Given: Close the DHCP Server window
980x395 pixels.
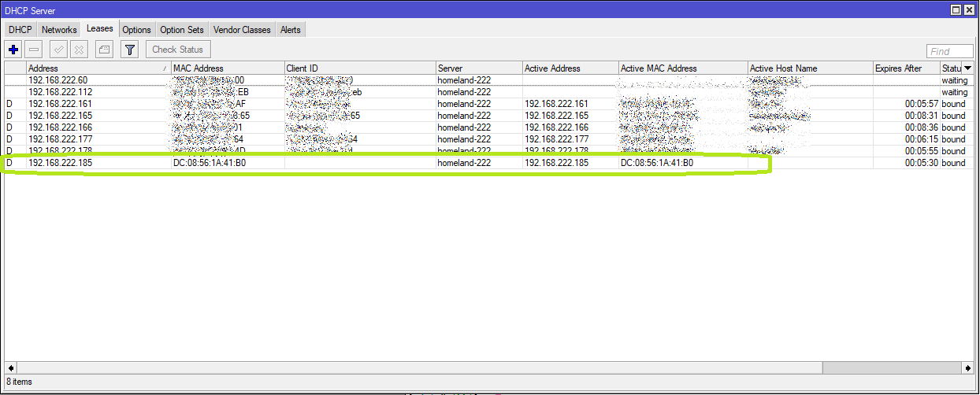Looking at the screenshot, I should [x=968, y=9].
